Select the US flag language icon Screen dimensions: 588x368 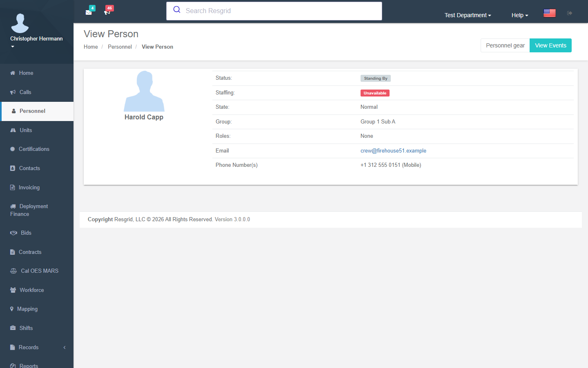[550, 13]
